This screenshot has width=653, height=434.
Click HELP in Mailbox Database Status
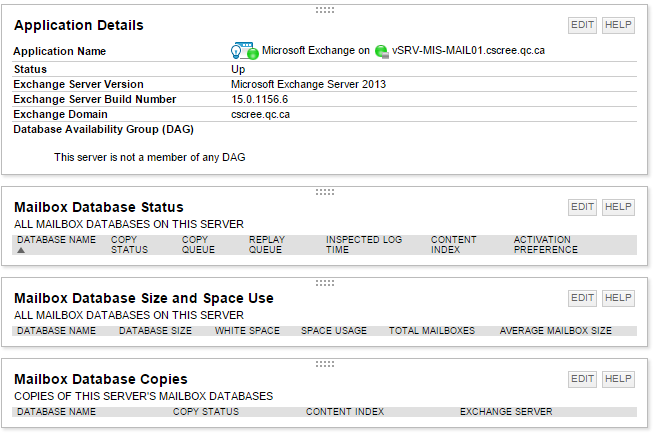point(618,207)
